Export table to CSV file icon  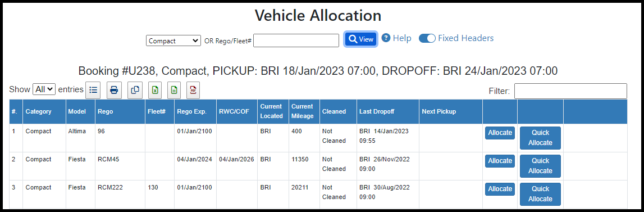[x=175, y=90]
